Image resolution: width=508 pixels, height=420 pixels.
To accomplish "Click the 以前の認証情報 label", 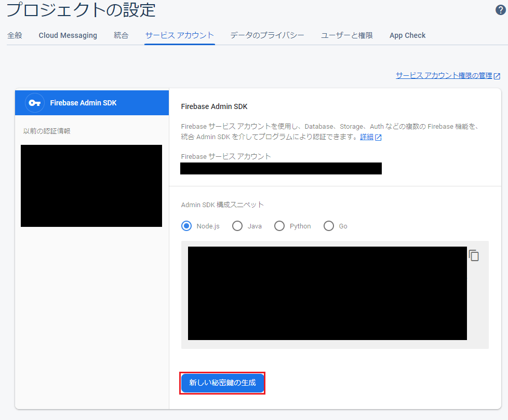I will click(x=47, y=131).
